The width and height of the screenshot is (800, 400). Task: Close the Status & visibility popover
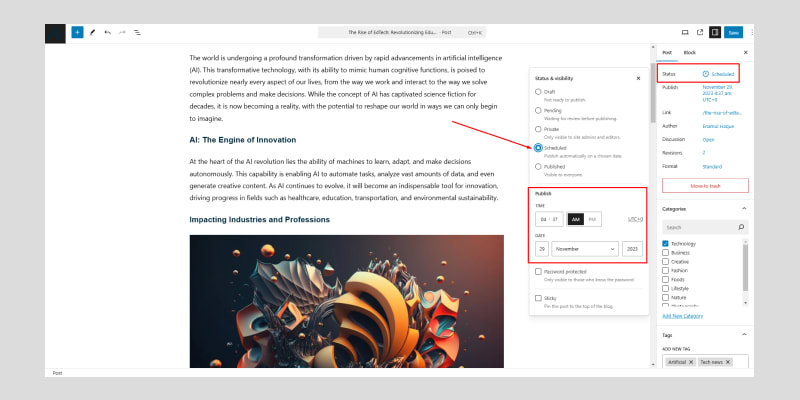638,79
